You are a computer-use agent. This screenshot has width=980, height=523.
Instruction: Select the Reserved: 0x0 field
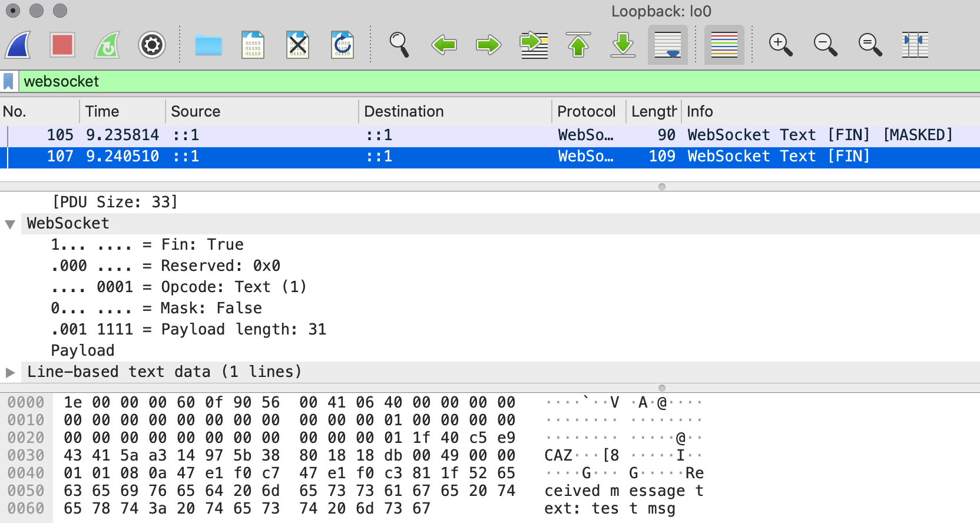pos(165,266)
